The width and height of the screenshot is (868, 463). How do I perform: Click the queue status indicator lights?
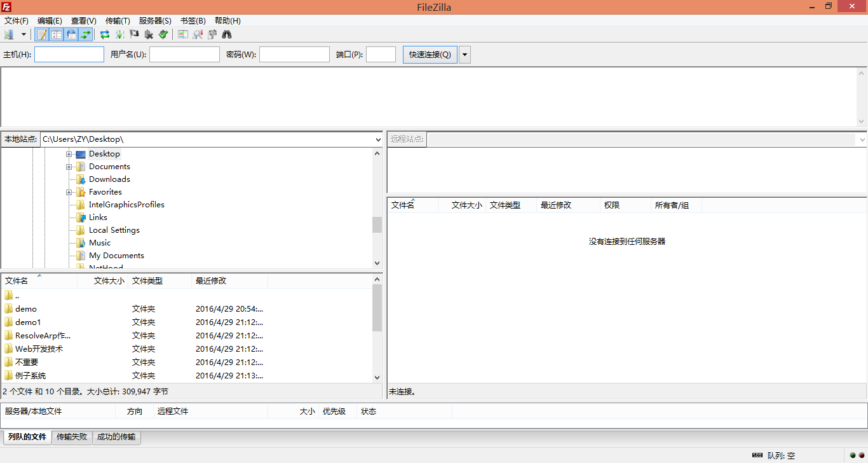click(857, 455)
